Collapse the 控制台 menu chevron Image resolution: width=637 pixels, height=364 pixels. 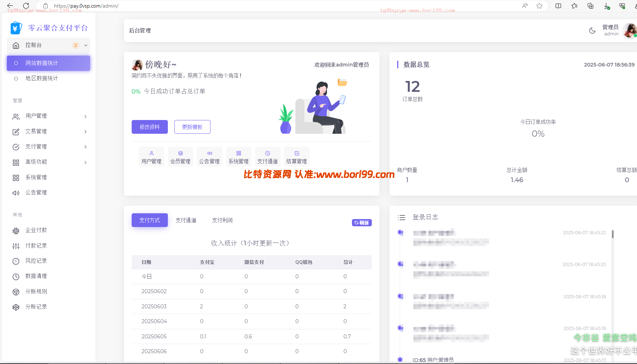click(86, 45)
